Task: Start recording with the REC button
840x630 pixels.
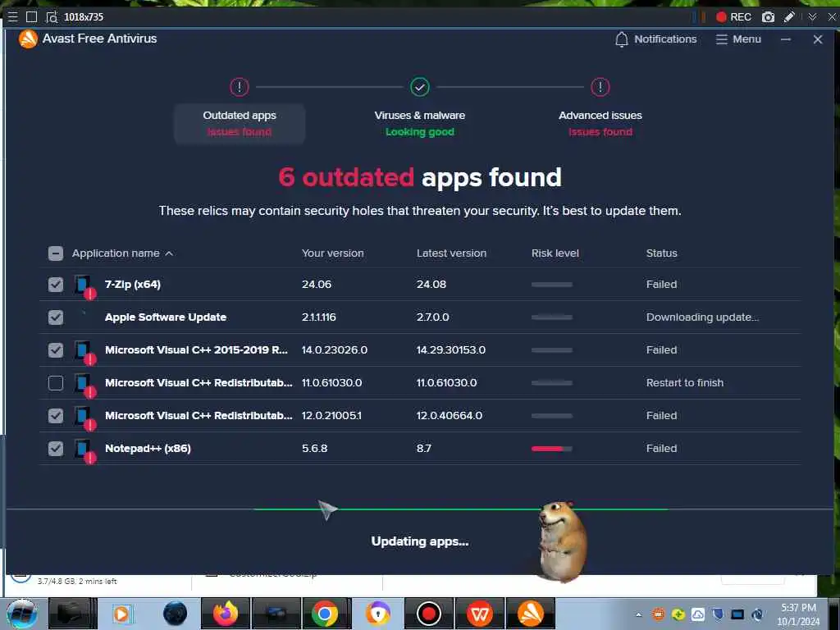Action: 733,17
